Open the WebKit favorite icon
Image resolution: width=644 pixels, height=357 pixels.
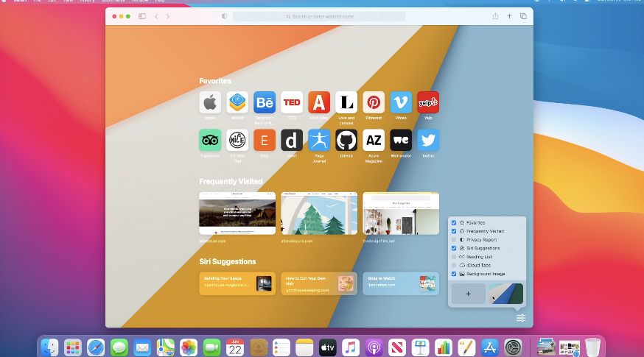[237, 102]
